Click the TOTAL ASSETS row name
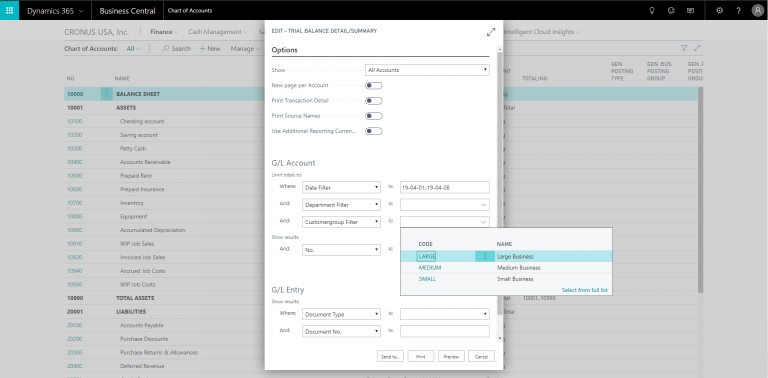The image size is (768, 378). 135,298
